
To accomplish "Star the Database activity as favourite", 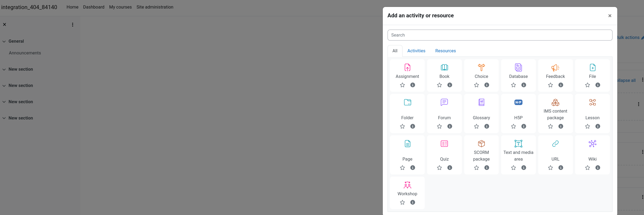I will tap(513, 85).
